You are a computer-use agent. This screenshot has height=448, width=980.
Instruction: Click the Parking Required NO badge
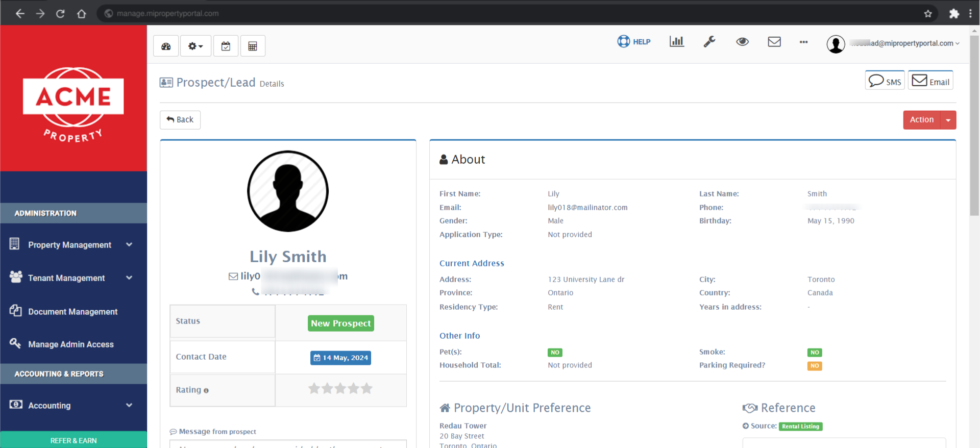click(815, 366)
